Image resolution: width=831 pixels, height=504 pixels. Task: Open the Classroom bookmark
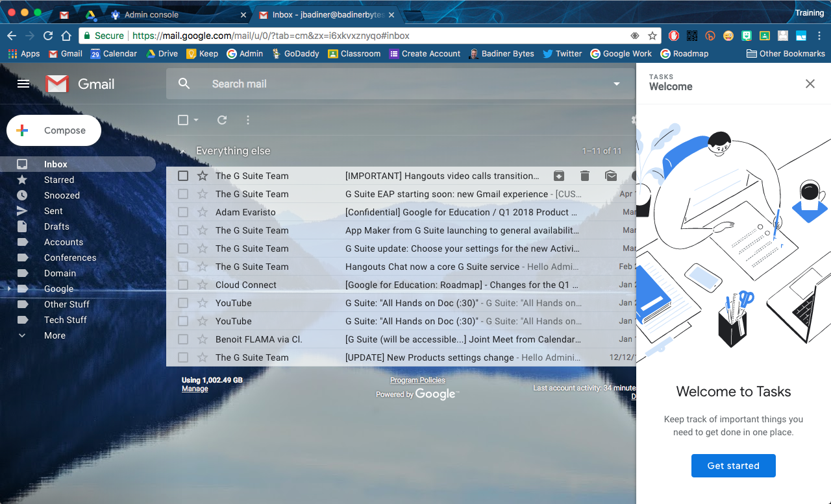(x=354, y=54)
